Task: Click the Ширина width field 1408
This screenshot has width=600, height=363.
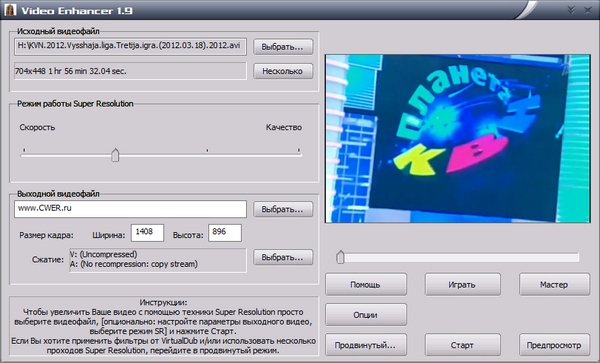Action: point(147,233)
